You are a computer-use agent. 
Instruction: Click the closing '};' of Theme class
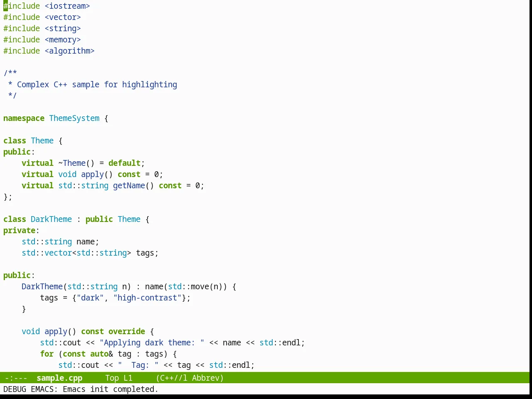point(8,197)
